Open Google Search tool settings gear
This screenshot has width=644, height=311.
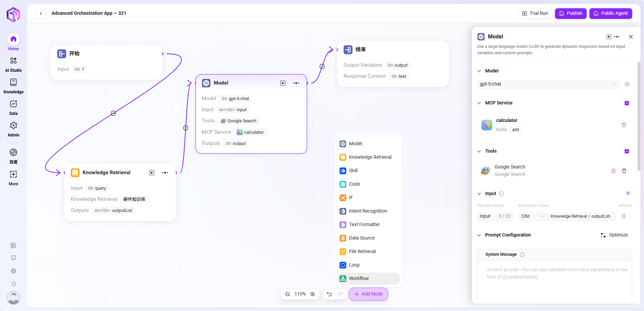[613, 171]
